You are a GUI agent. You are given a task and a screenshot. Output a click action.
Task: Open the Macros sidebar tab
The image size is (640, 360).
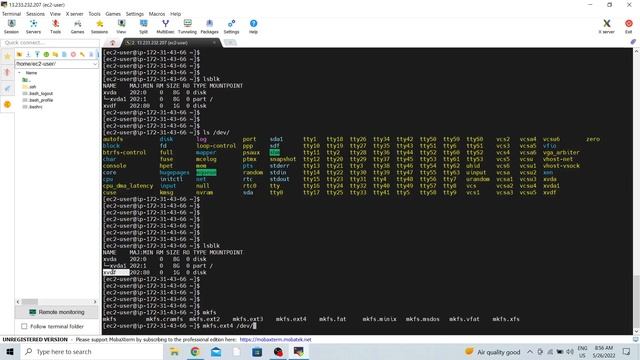point(7,89)
